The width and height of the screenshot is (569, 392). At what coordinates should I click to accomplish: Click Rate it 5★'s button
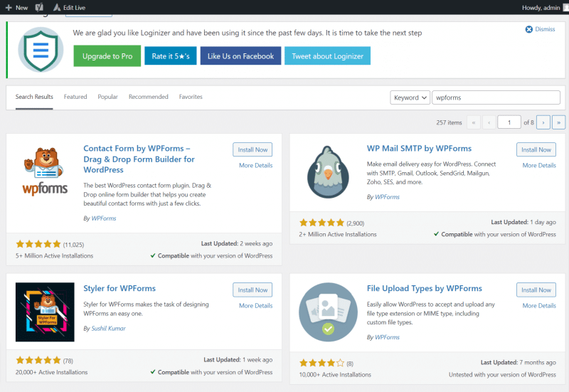(x=171, y=56)
